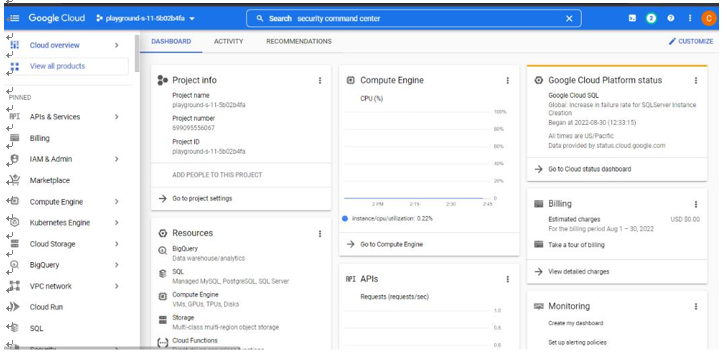Click inside the search input field
This screenshot has width=727, height=363.
413,19
